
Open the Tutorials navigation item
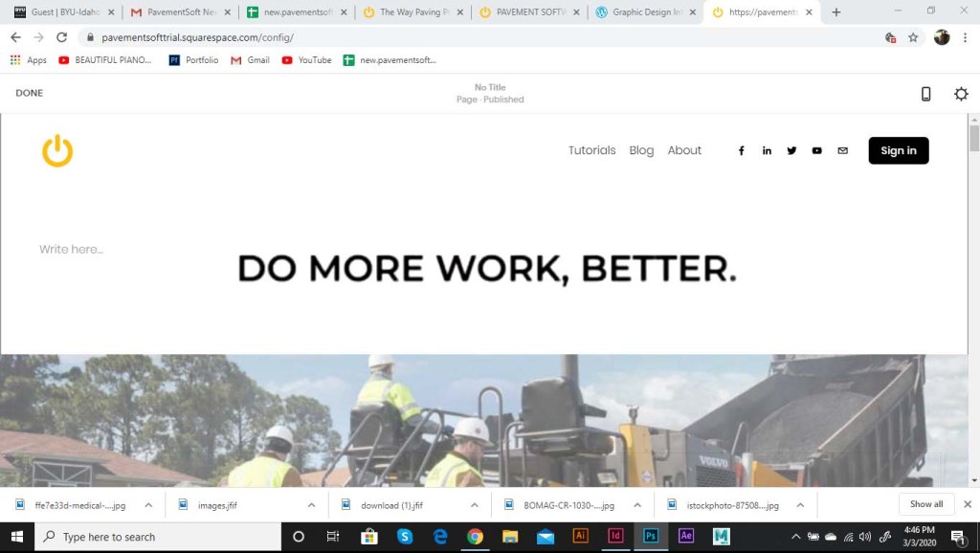pyautogui.click(x=591, y=151)
